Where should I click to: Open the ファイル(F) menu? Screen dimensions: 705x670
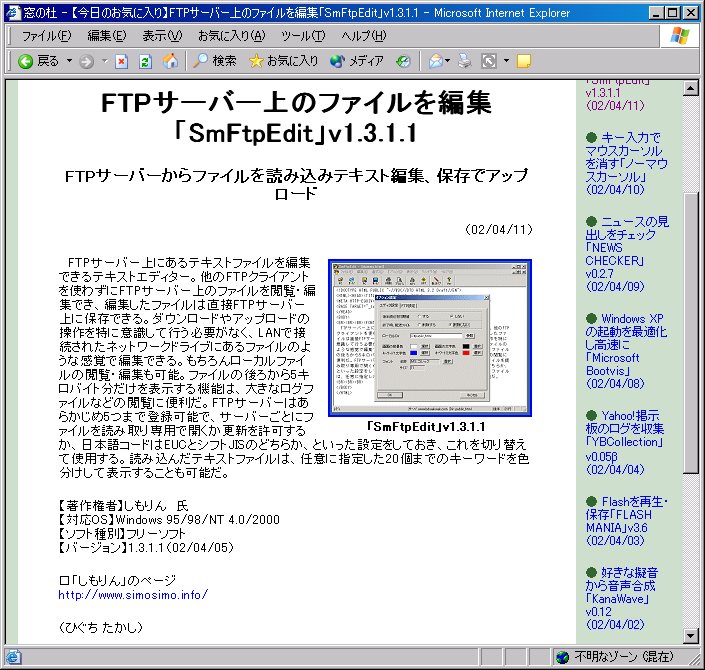click(46, 36)
